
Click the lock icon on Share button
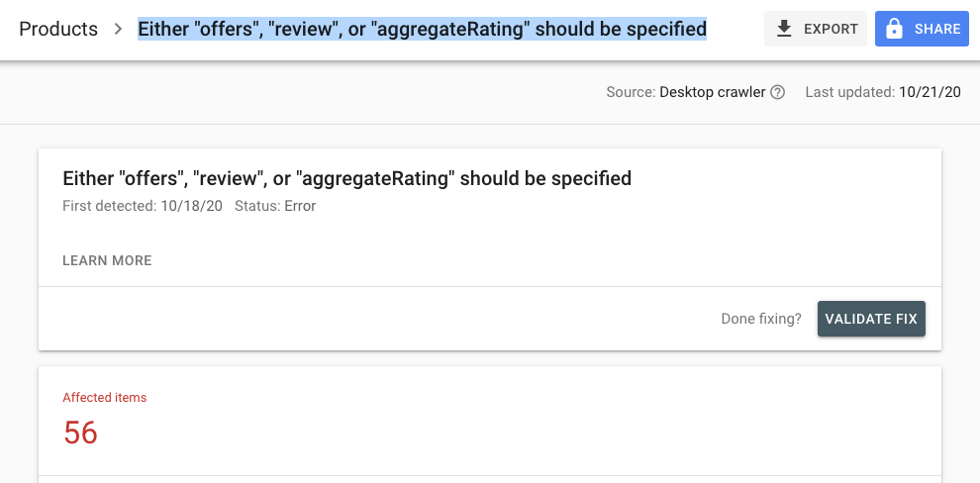(x=894, y=29)
